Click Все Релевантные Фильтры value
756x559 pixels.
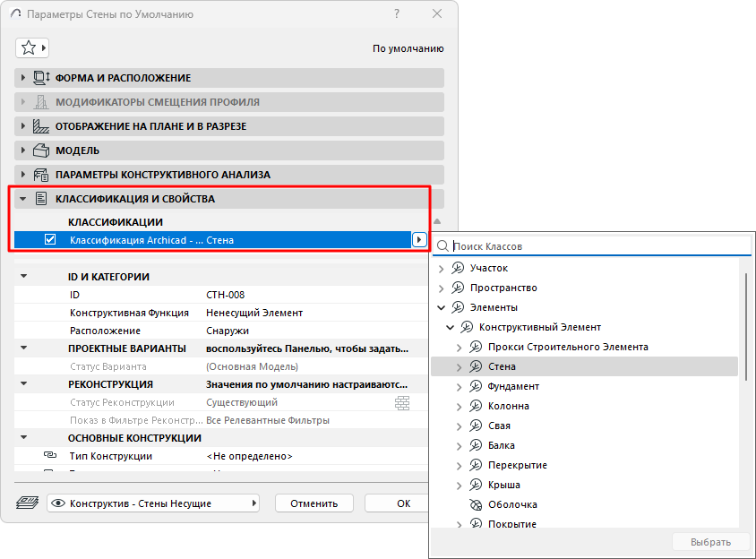(268, 420)
